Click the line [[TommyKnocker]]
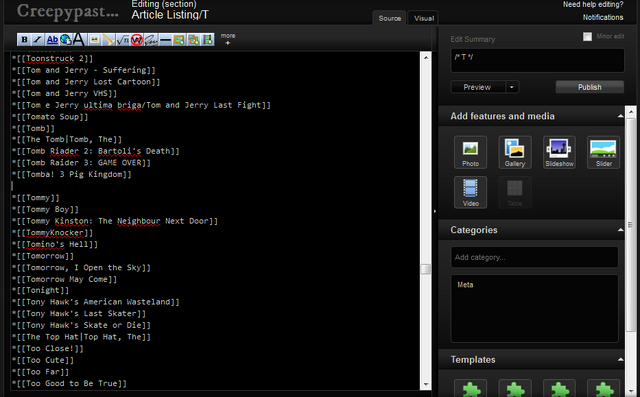Image resolution: width=640 pixels, height=397 pixels. 52,233
